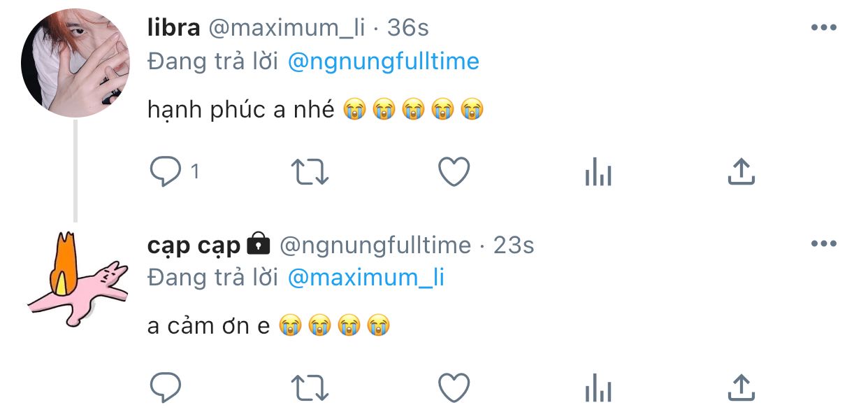Open more options on cạp cạp's tweet
Image resolution: width=868 pixels, height=419 pixels.
(x=823, y=244)
